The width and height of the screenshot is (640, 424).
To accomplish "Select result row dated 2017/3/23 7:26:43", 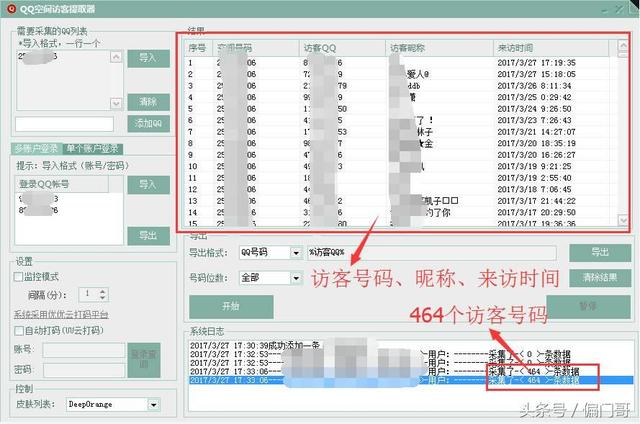I will [400, 120].
